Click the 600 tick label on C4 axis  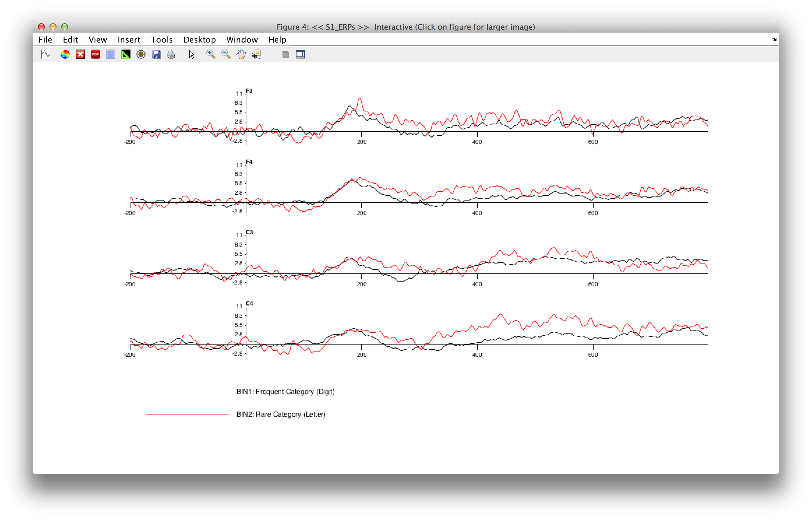[x=593, y=355]
